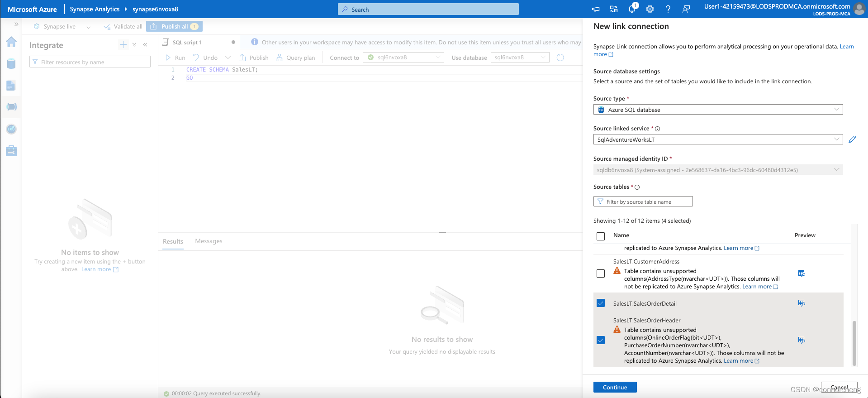Click Publish in script toolbar

(x=253, y=58)
